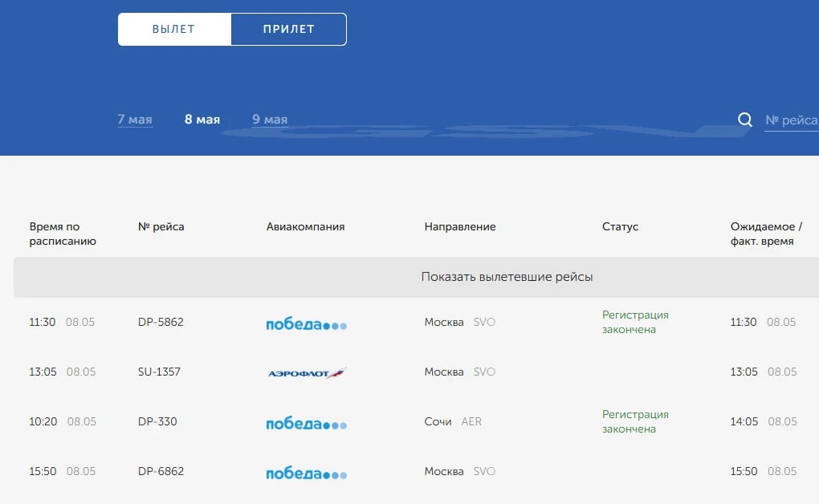819x504 pixels.
Task: Switch to the ПРИЛЕТ arrivals tab
Action: [x=289, y=29]
